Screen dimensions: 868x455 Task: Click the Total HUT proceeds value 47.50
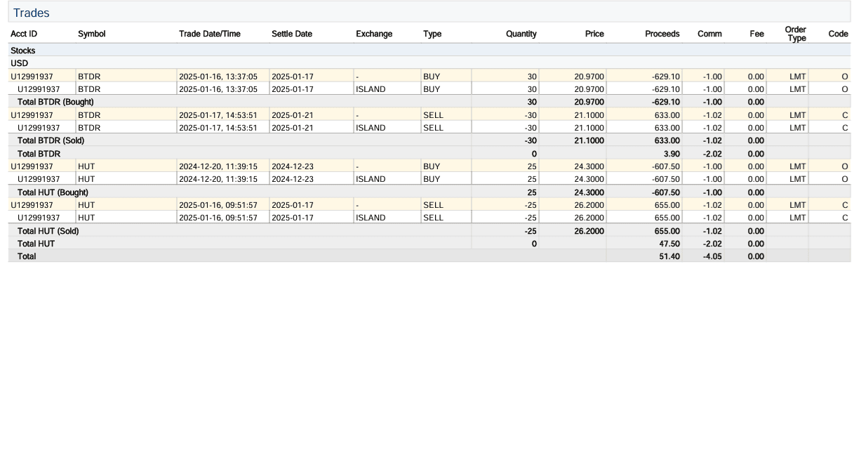tap(669, 244)
